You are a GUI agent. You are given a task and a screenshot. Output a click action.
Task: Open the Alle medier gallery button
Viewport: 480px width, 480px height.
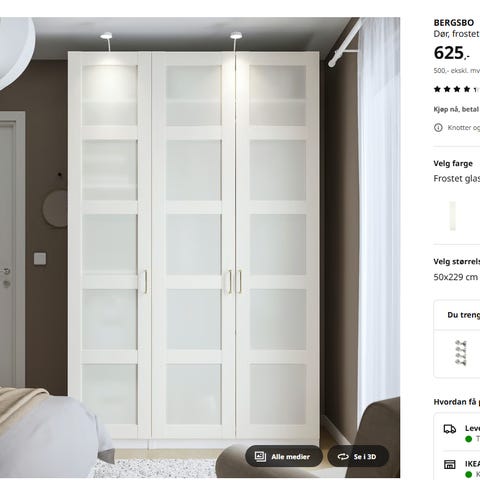point(284,456)
